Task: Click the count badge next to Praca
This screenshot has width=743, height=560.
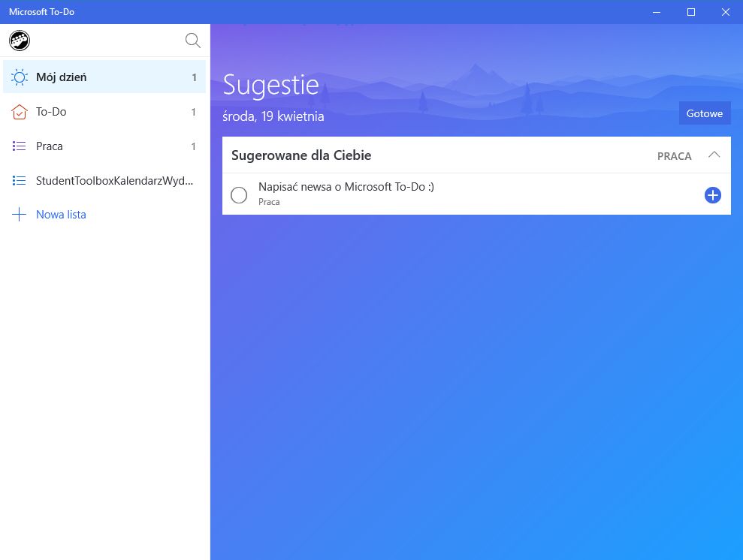Action: point(193,146)
